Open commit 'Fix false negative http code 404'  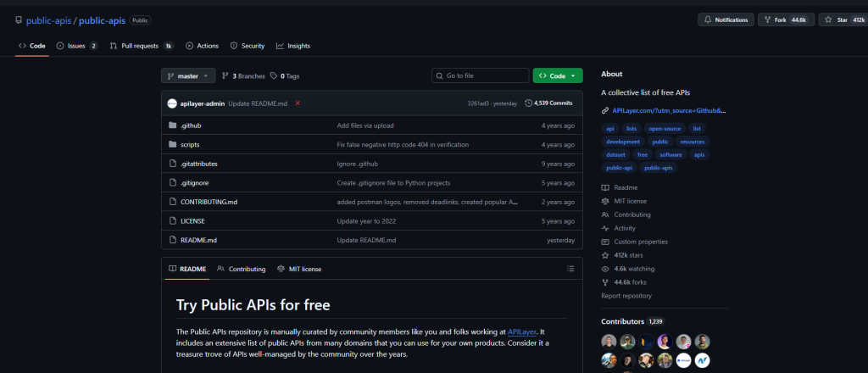[x=403, y=144]
